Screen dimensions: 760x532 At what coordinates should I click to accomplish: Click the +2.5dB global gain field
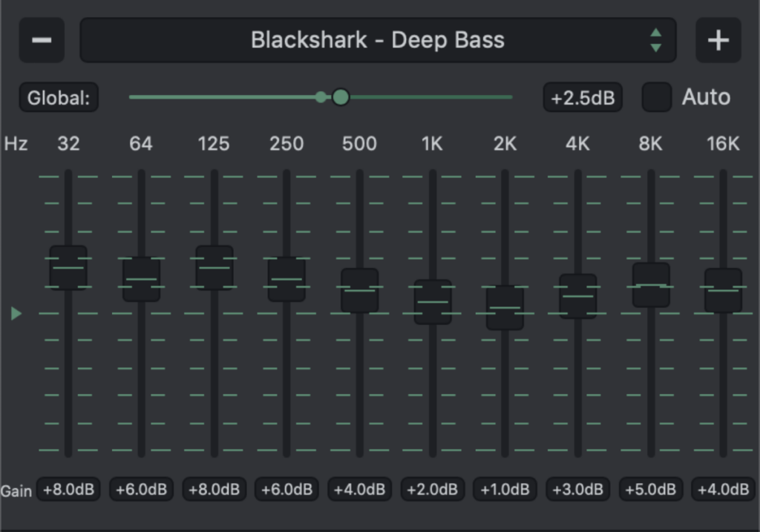pos(583,98)
